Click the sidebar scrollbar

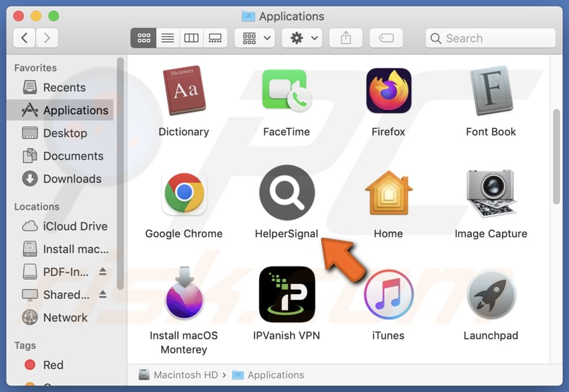pos(120,174)
